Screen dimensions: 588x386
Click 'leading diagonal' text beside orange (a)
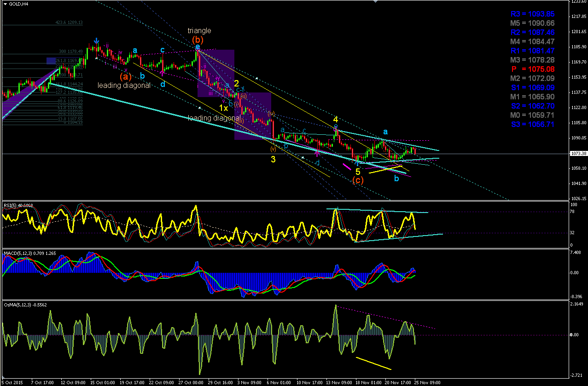(124, 86)
